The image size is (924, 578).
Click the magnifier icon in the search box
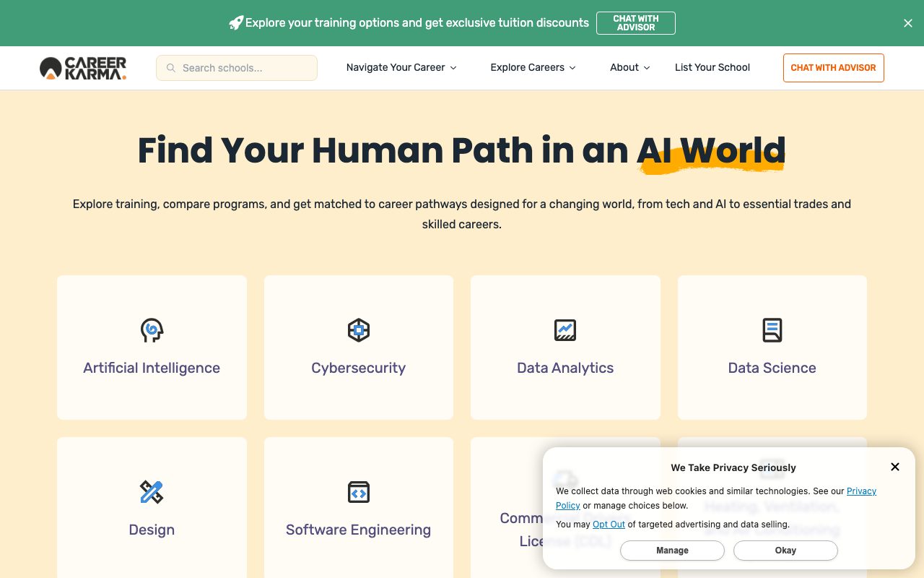pyautogui.click(x=171, y=68)
